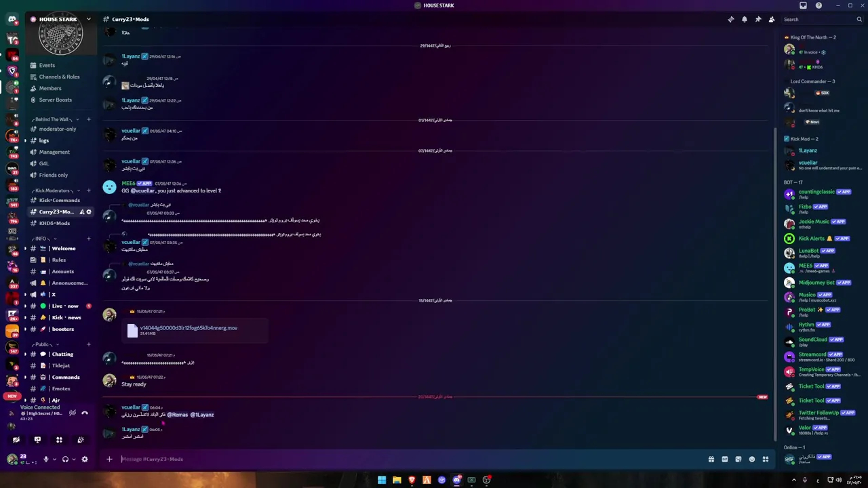The image size is (868, 488).
Task: Open edit channel gear on Curry23-Mods
Action: click(88, 212)
